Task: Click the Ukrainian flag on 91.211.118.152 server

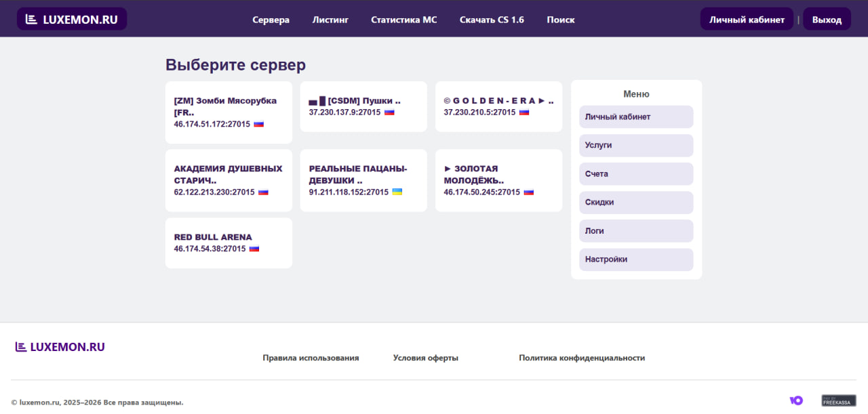Action: [397, 192]
